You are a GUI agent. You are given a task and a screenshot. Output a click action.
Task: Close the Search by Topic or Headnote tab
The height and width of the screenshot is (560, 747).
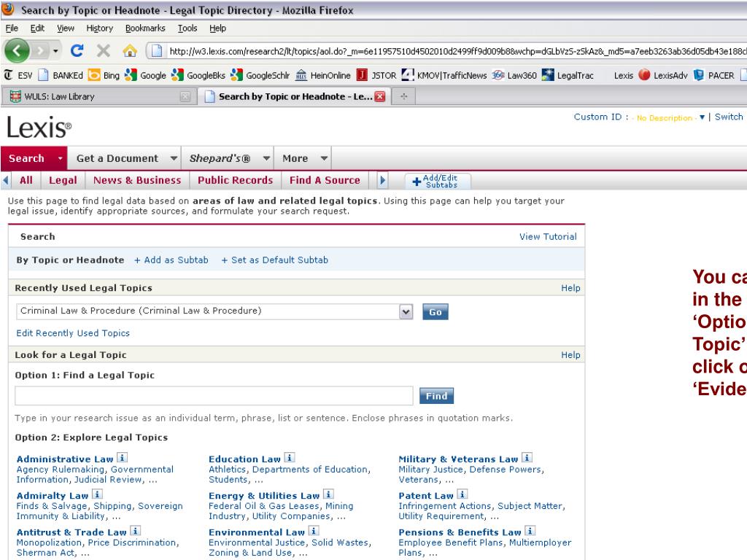379,97
